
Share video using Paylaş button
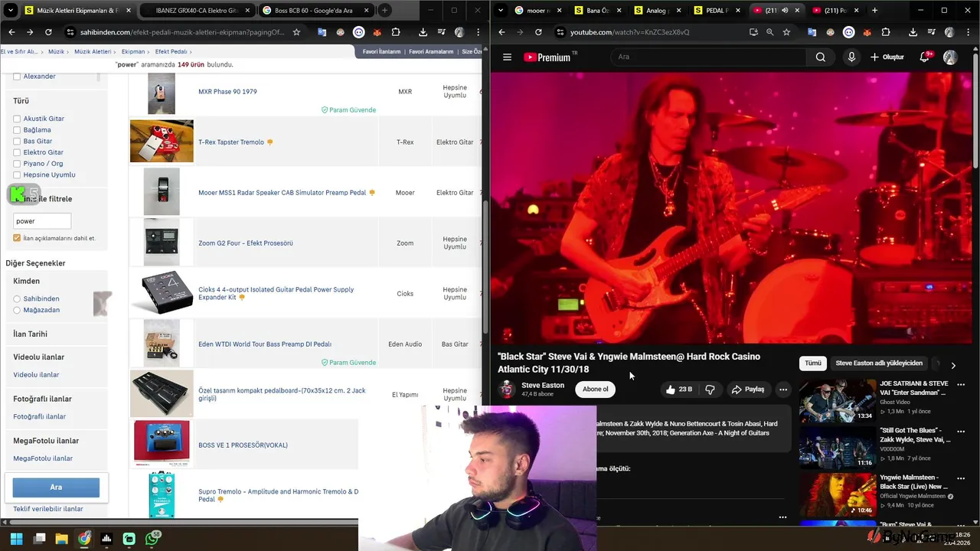tap(747, 390)
